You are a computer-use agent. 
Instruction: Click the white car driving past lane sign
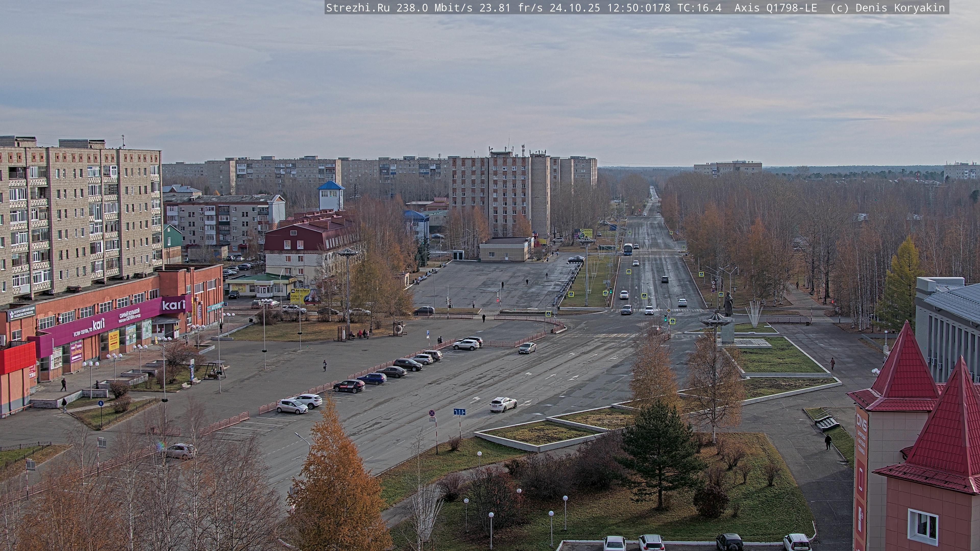point(503,404)
